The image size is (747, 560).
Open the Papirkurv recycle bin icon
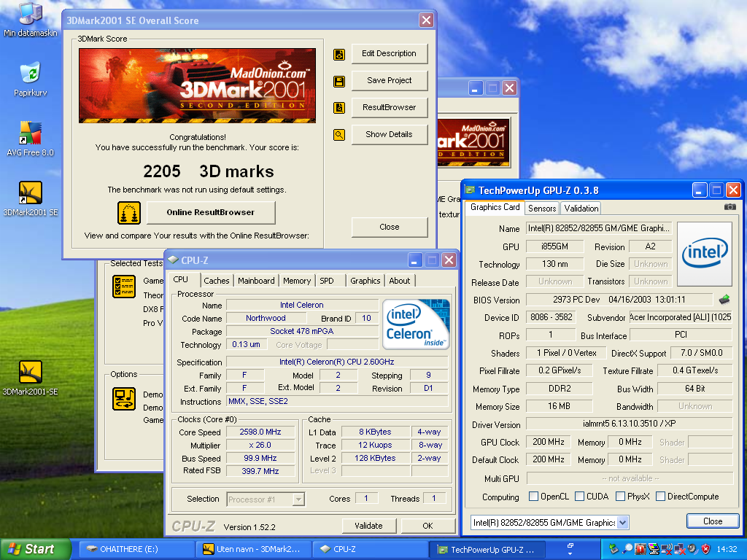[30, 79]
